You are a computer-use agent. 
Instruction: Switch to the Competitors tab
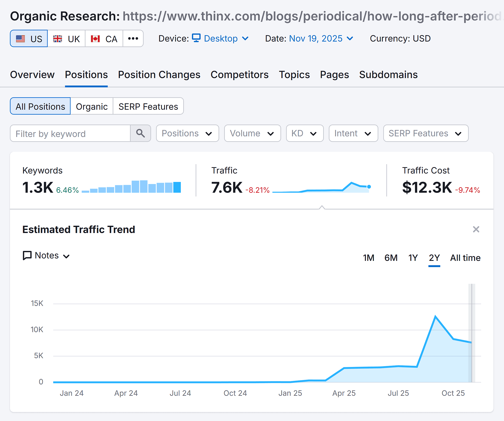(x=240, y=75)
